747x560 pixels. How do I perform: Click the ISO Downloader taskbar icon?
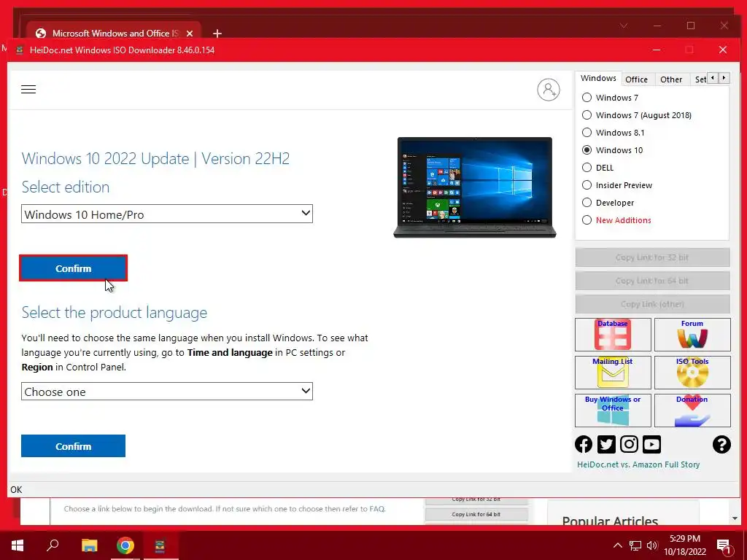click(160, 545)
